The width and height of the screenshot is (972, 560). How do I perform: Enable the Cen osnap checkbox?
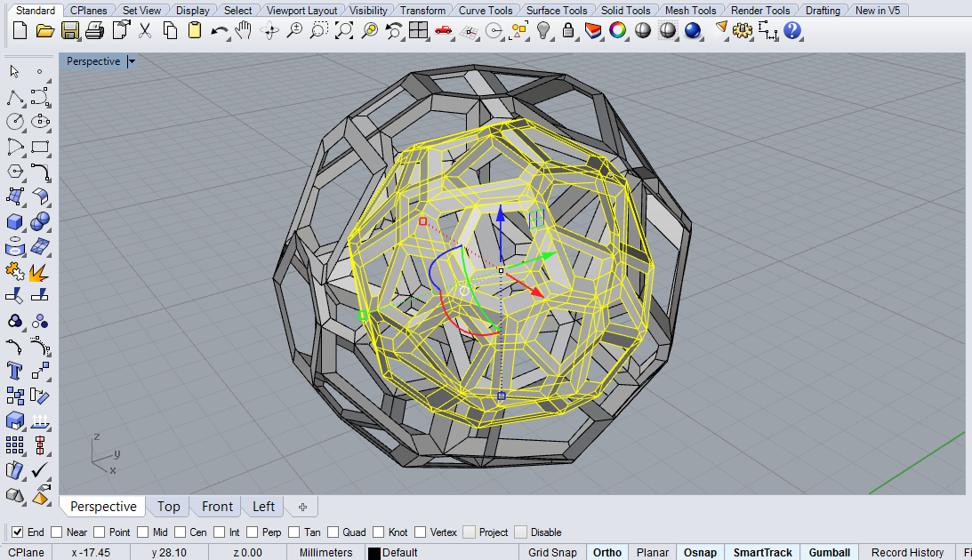pyautogui.click(x=180, y=532)
